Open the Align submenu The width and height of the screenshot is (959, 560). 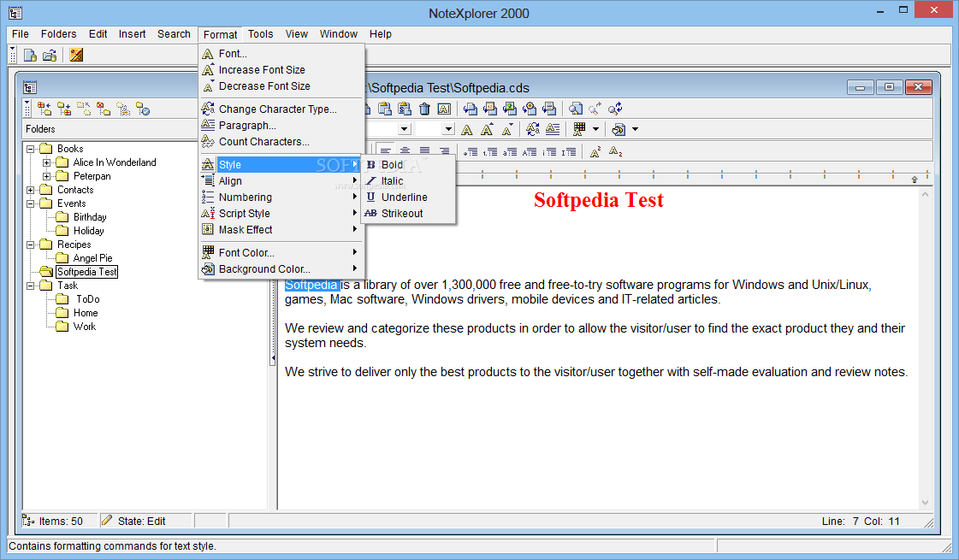(281, 181)
